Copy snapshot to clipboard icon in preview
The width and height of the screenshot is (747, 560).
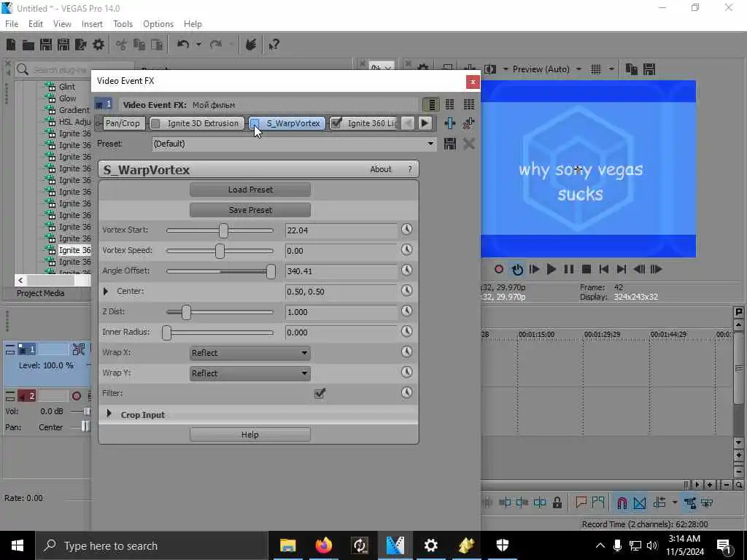631,69
